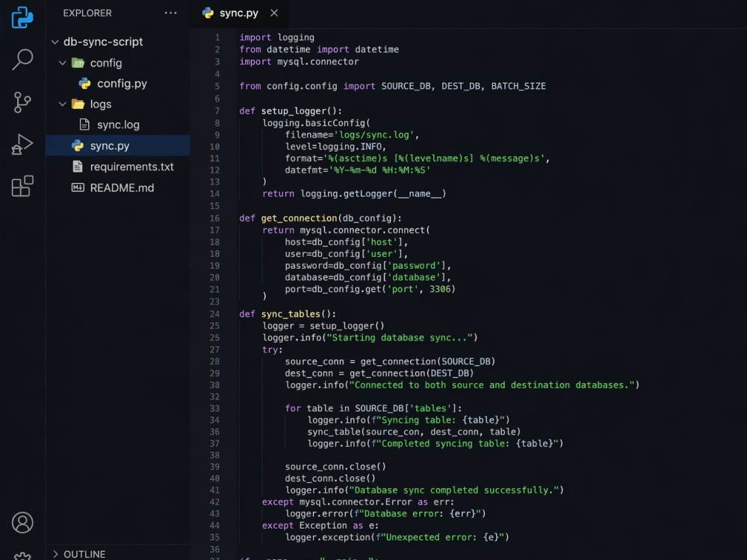Open sync.log in the explorer
747x560 pixels.
point(118,125)
